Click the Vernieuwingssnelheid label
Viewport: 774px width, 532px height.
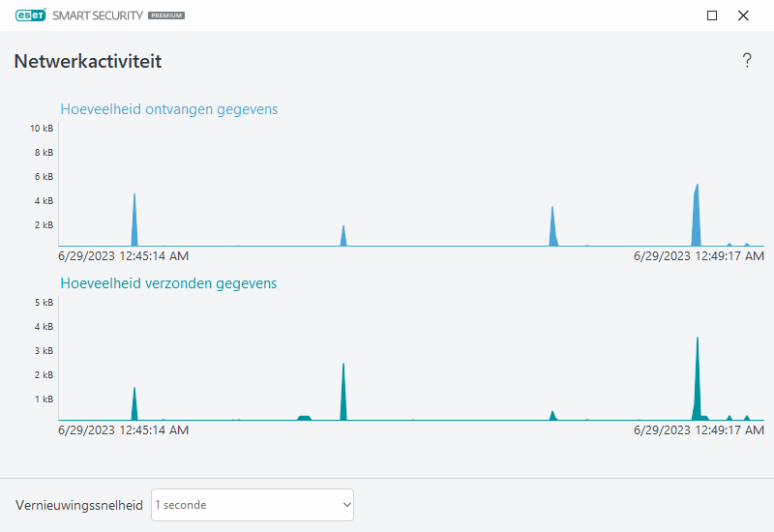point(79,505)
